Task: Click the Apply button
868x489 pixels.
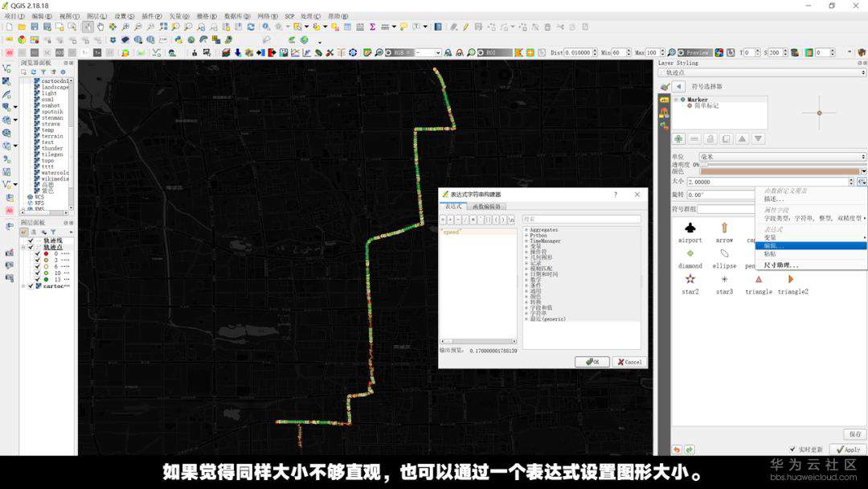Action: 849,450
